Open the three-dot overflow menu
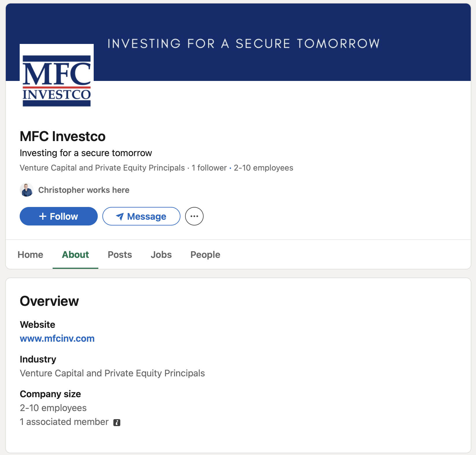Image resolution: width=476 pixels, height=455 pixels. pyautogui.click(x=194, y=216)
